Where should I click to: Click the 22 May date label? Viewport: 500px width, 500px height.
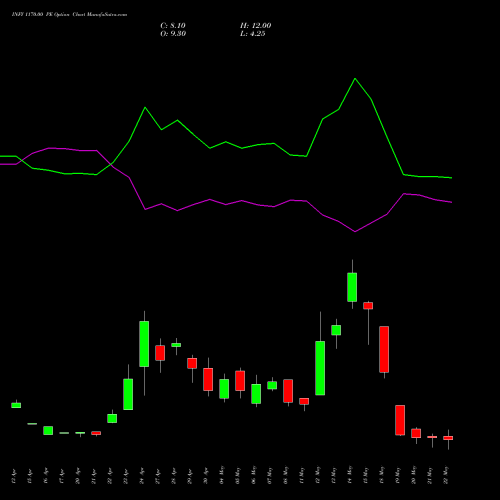[446, 475]
